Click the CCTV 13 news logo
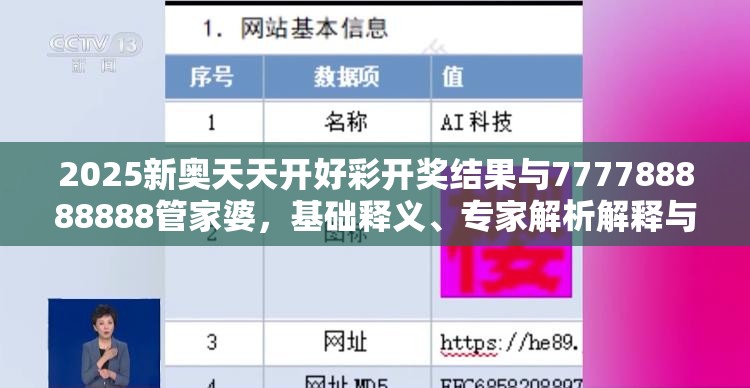The width and height of the screenshot is (750, 388). click(95, 52)
